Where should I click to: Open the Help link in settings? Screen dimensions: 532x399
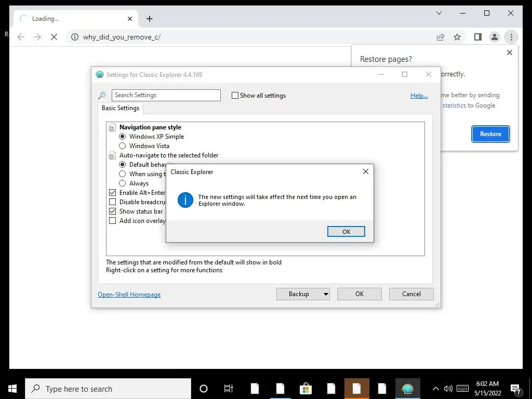click(x=419, y=96)
